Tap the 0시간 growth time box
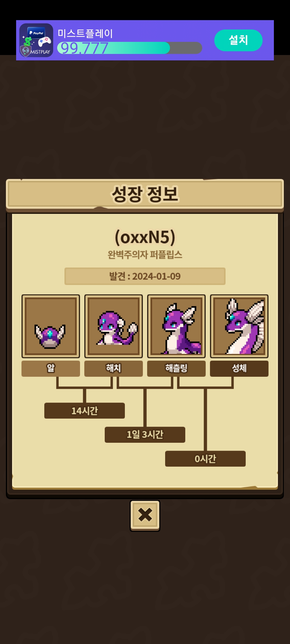 (x=205, y=459)
